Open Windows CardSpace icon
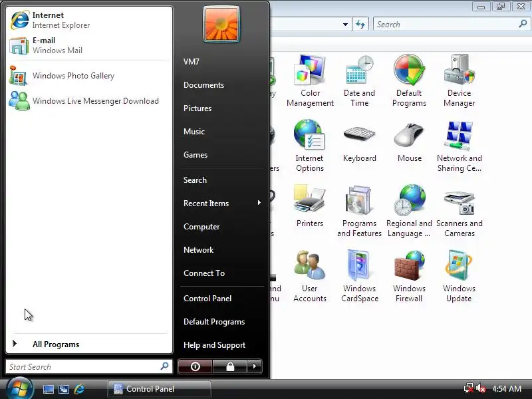Viewport: 532px width, 399px height. [359, 276]
